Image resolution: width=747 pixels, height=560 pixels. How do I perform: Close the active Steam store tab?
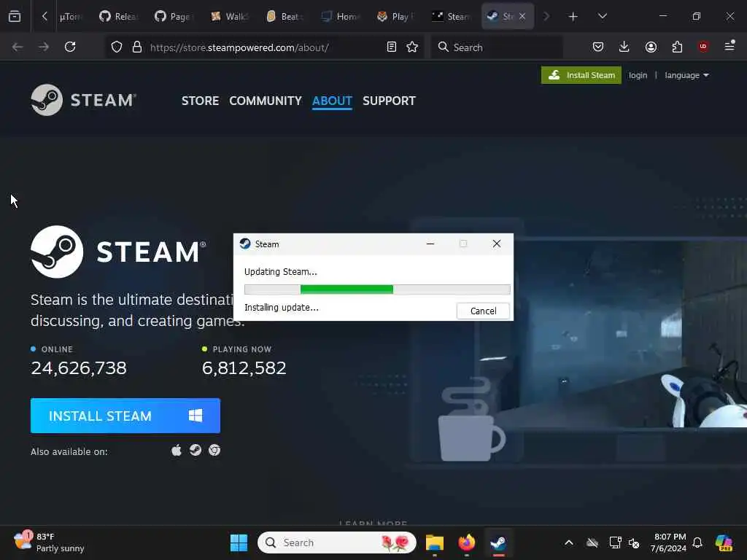tap(522, 16)
